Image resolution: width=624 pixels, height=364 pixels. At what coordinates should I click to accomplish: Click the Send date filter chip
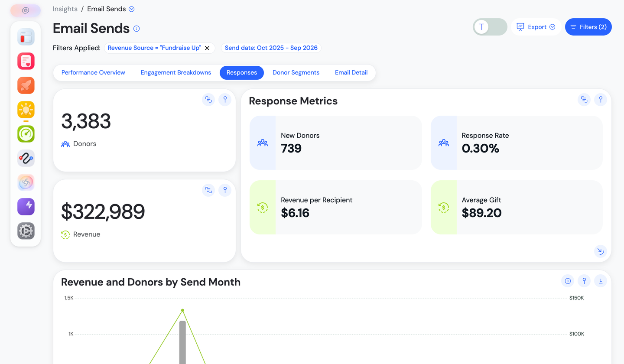tap(271, 48)
